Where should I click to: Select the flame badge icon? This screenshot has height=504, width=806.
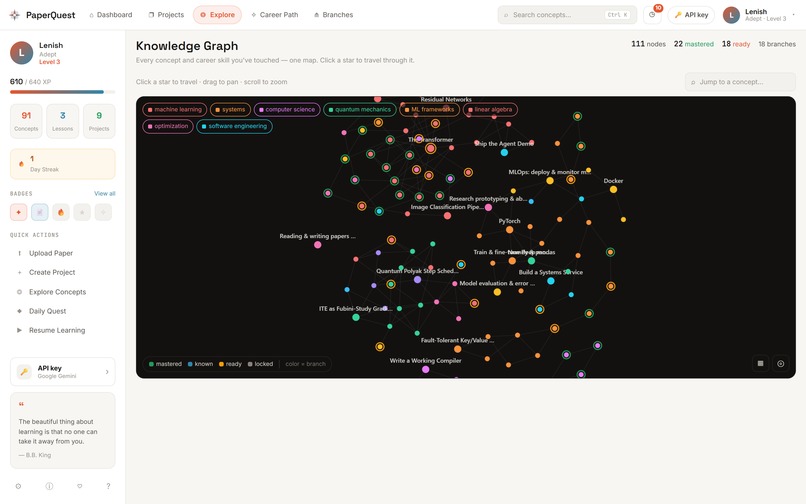(61, 212)
